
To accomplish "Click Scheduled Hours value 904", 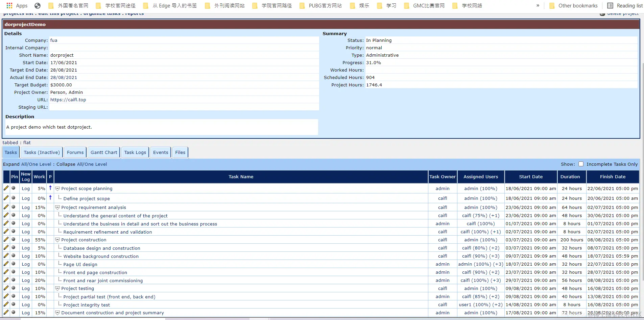I will [x=370, y=77].
